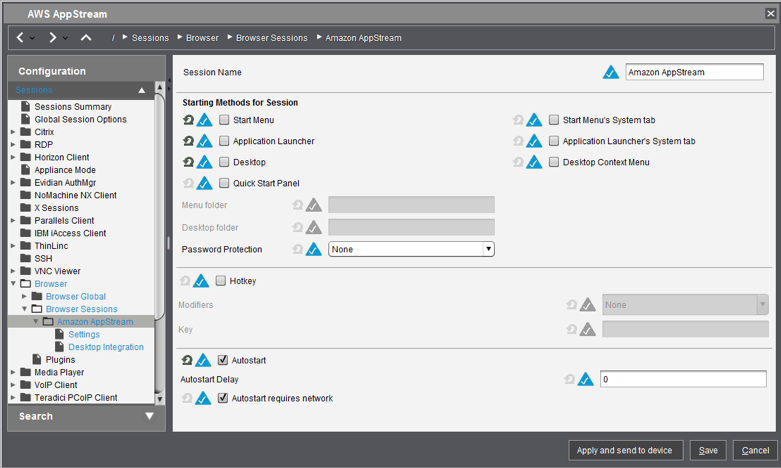Collapse the Browser tree node
Screen dimensions: 781x468
(x=13, y=284)
